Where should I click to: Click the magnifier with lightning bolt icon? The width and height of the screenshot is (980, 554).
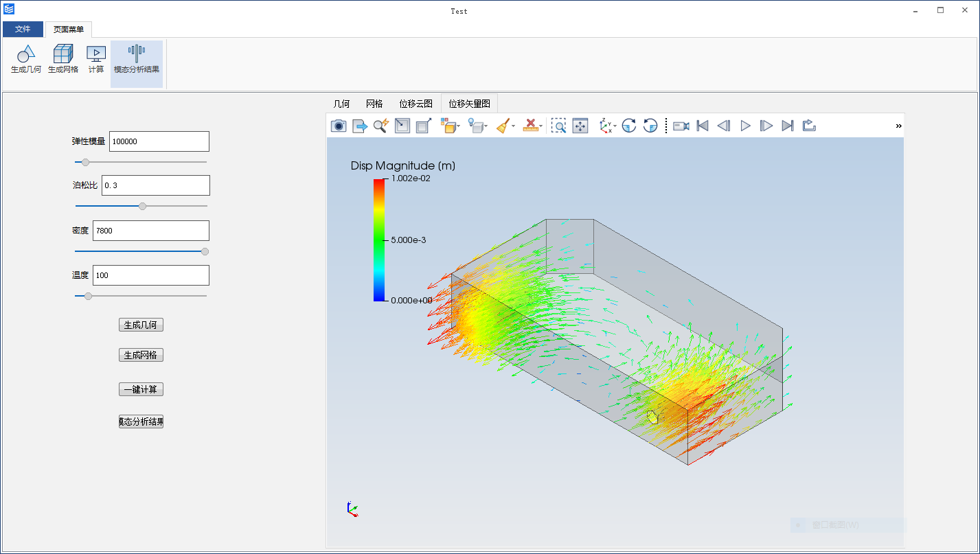point(381,126)
